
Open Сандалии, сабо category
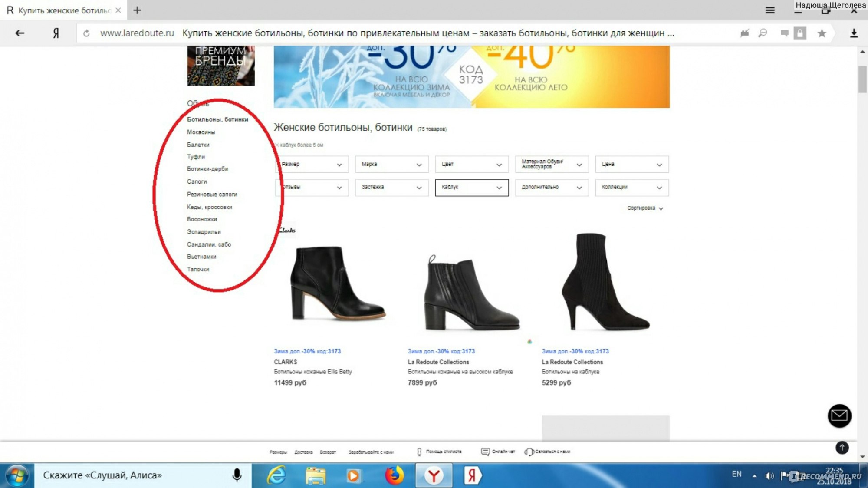click(209, 244)
